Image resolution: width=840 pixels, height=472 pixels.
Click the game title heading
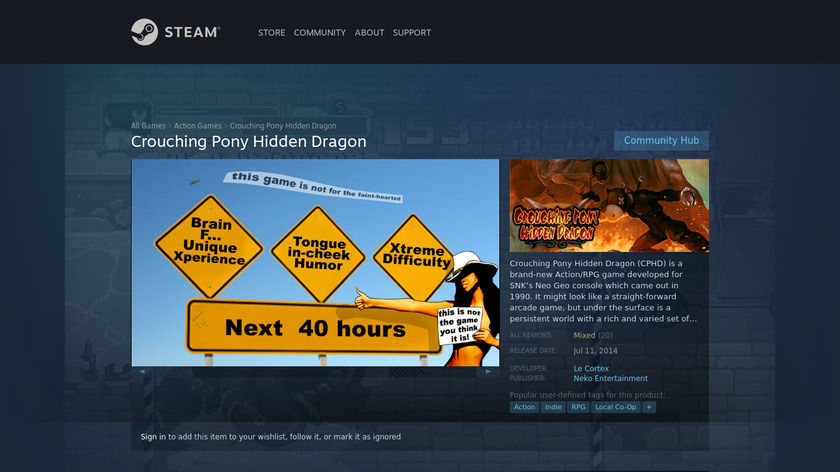(x=249, y=141)
